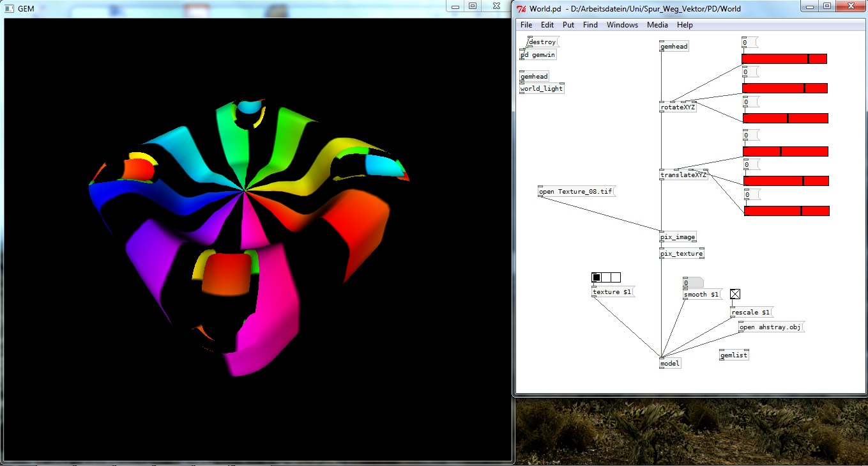The image size is (868, 466).
Task: Select the last cell of the texture radio
Action: coord(616,277)
